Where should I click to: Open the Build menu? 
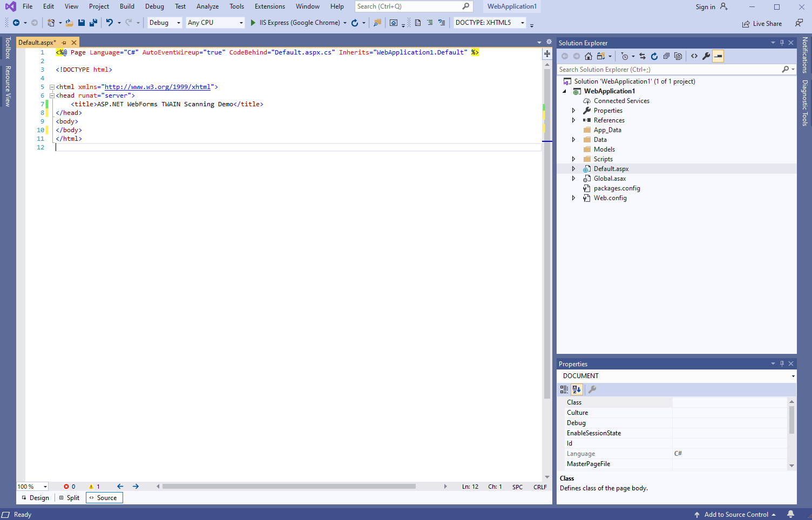point(127,6)
